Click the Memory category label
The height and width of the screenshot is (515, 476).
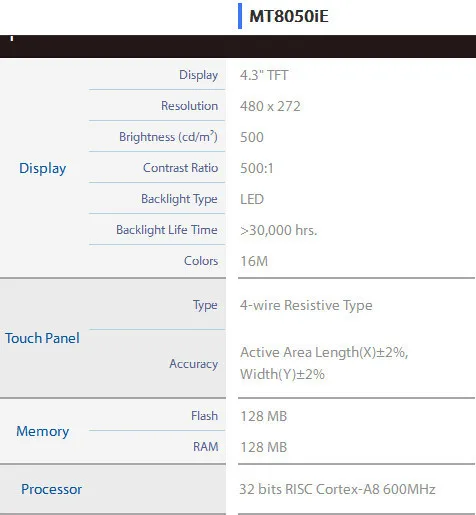43,431
